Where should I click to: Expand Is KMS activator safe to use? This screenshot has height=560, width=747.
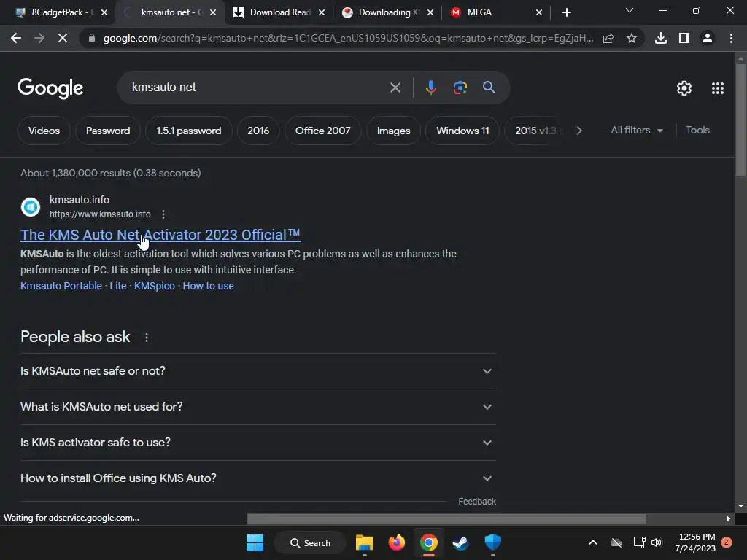pos(258,443)
